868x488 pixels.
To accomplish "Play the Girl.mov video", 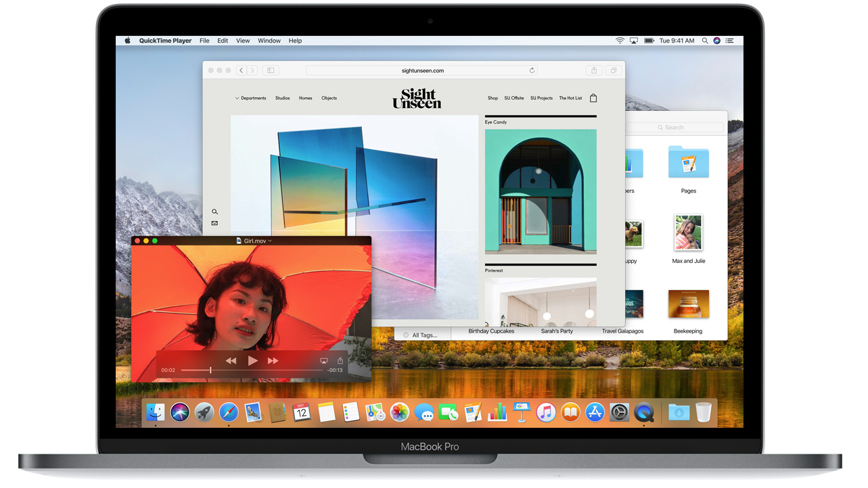I will (252, 360).
